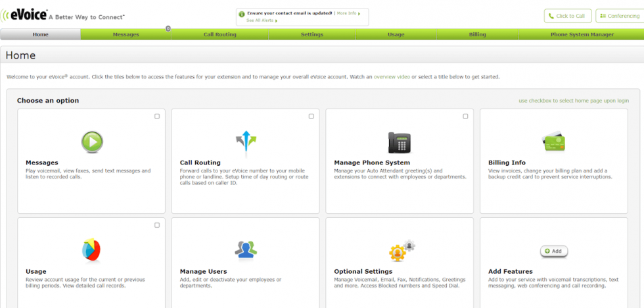Open the Settings tab

tap(312, 34)
